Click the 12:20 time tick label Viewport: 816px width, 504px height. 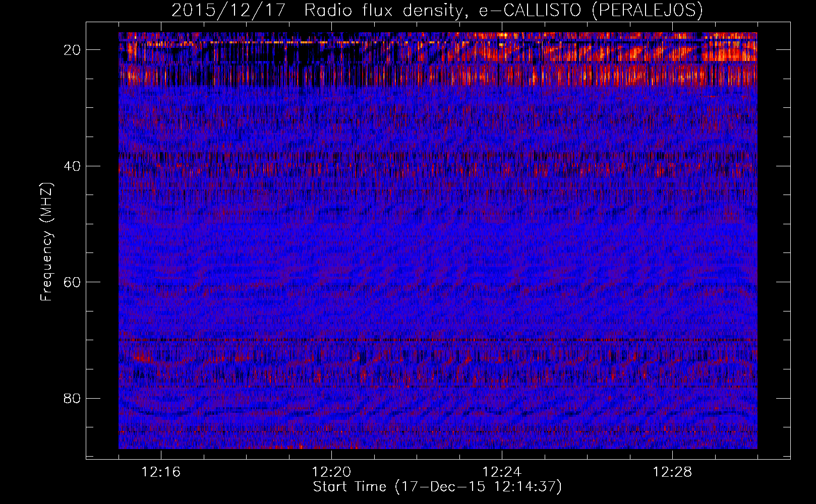click(x=331, y=472)
